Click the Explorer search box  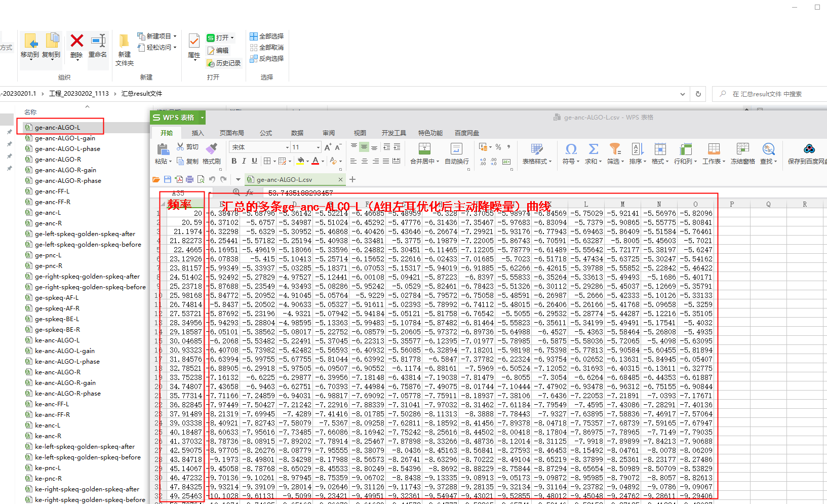770,94
